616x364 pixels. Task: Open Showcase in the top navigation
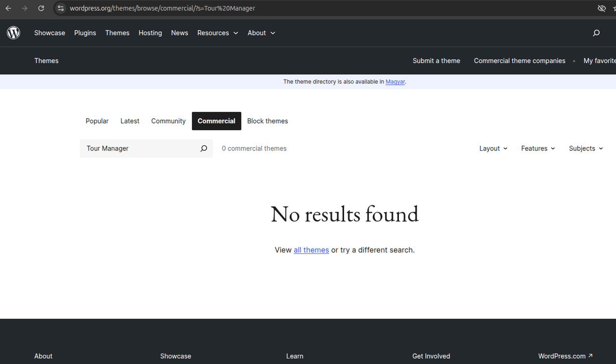tap(50, 33)
